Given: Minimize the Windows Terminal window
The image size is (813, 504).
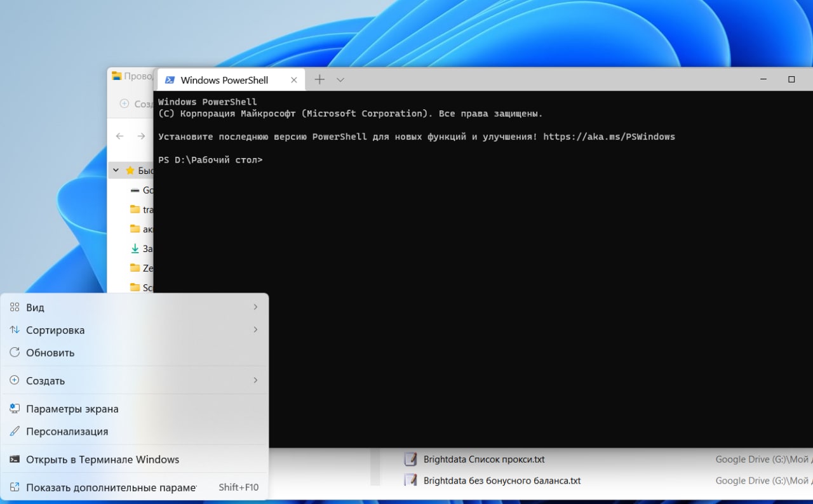Looking at the screenshot, I should pos(763,79).
